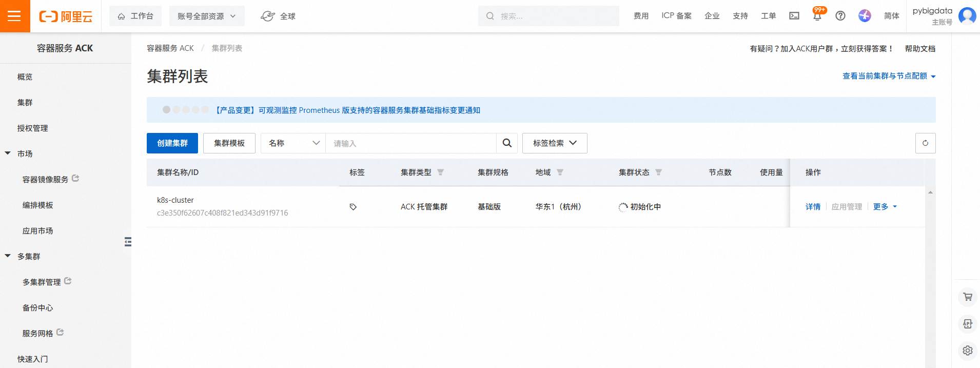The image size is (980, 368).
Task: Click the search magnifier button next to input
Action: pos(507,143)
